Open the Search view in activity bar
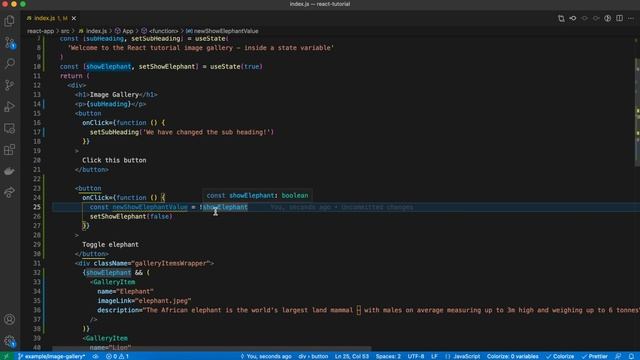Image resolution: width=640 pixels, height=360 pixels. [x=9, y=63]
